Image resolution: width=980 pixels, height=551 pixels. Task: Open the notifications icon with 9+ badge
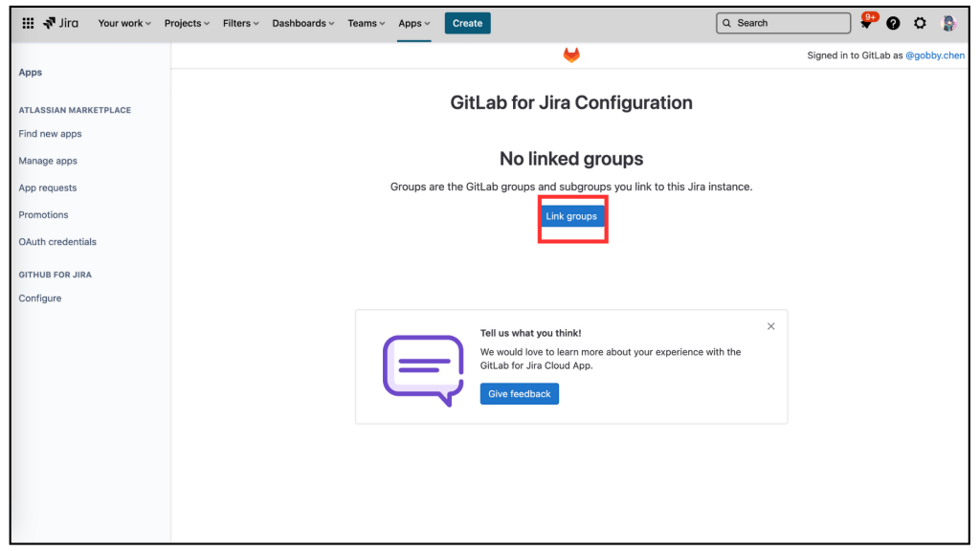[866, 23]
